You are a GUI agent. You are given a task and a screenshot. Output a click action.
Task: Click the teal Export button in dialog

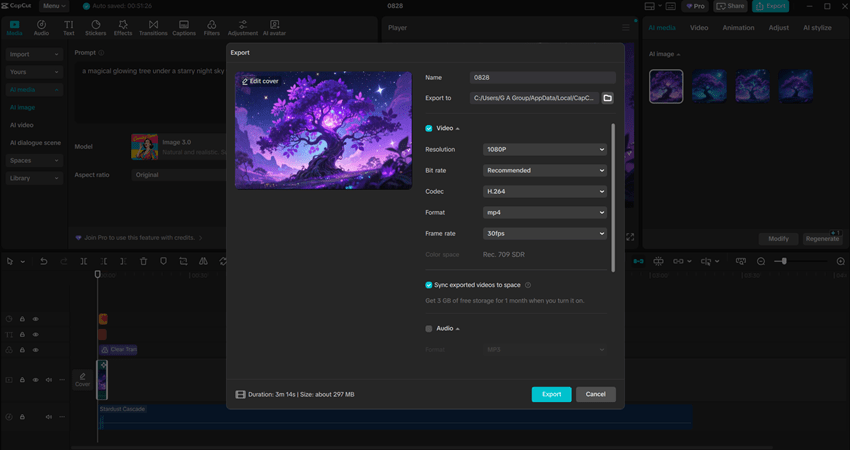click(x=551, y=394)
